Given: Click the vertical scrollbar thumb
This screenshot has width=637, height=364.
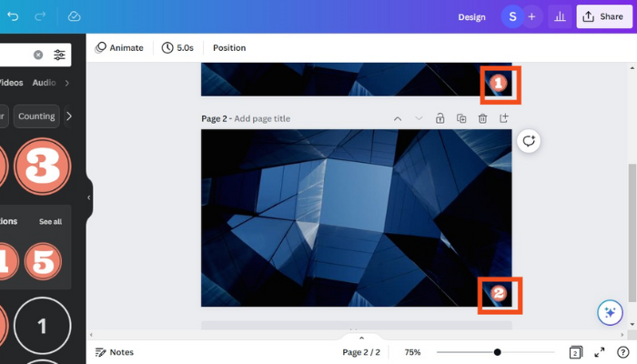Looking at the screenshot, I should [x=632, y=233].
